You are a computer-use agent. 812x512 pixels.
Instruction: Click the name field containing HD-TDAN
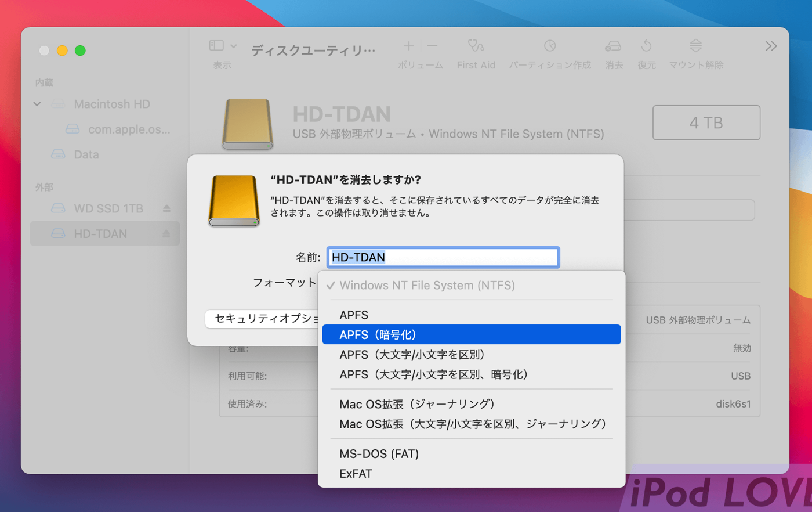443,257
